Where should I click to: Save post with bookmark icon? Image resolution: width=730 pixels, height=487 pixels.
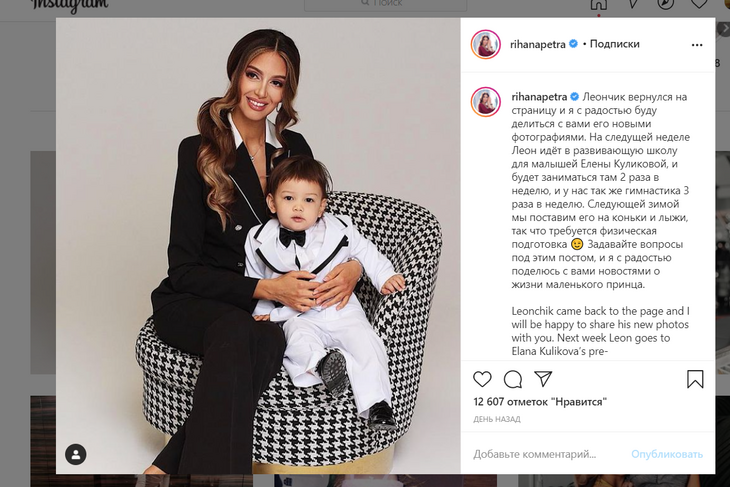tap(695, 379)
